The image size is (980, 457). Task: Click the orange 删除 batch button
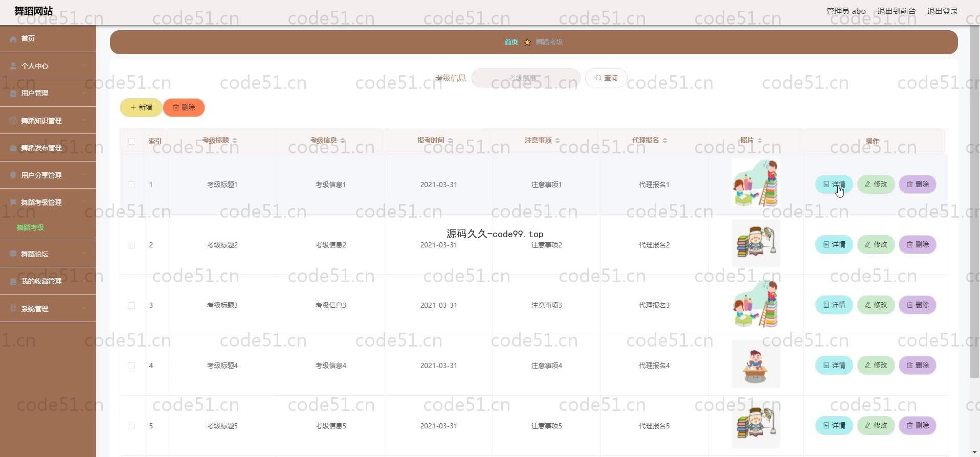click(184, 107)
